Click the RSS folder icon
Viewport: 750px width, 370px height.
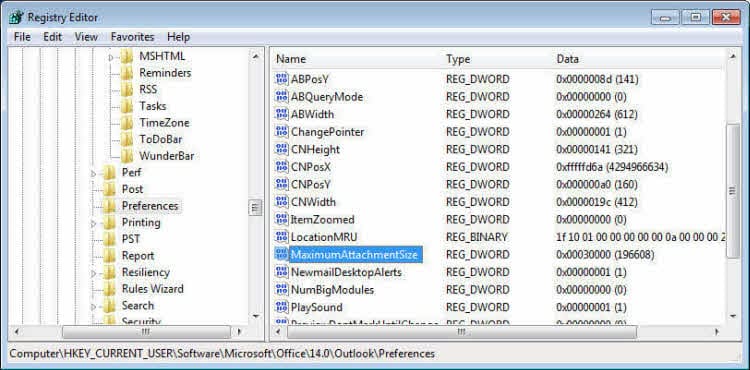click(x=127, y=89)
